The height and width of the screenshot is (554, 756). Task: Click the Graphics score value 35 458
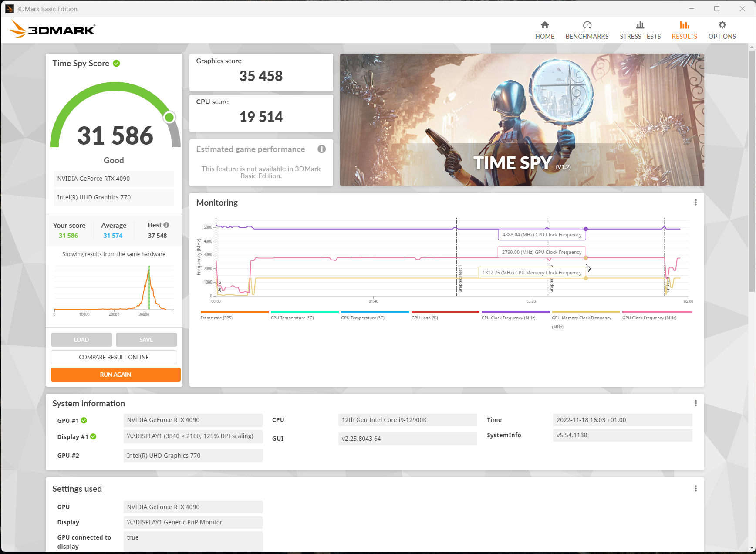[261, 76]
